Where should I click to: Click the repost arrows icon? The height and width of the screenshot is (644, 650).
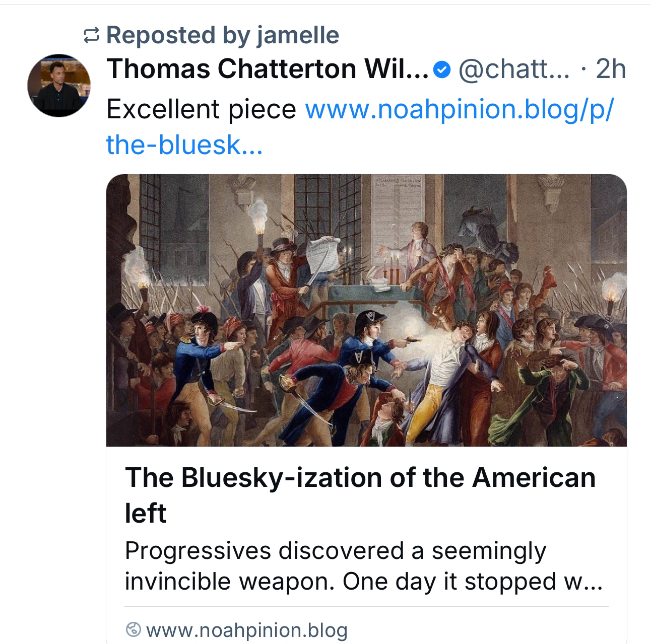91,35
